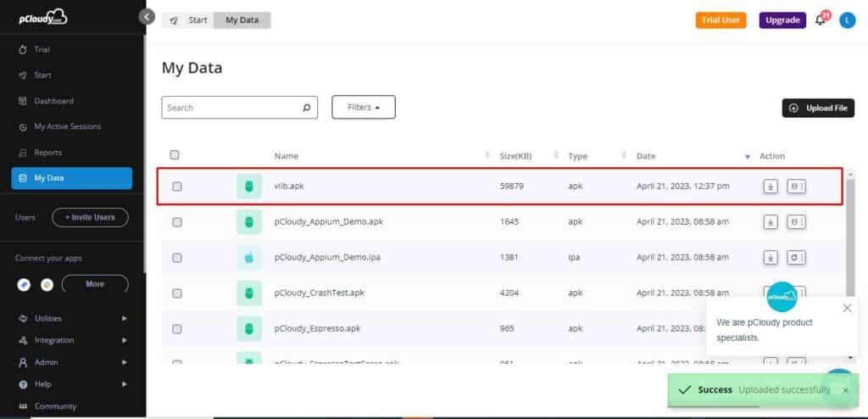Select the vlib.apk checkbox
This screenshot has height=419, width=868.
pos(176,187)
